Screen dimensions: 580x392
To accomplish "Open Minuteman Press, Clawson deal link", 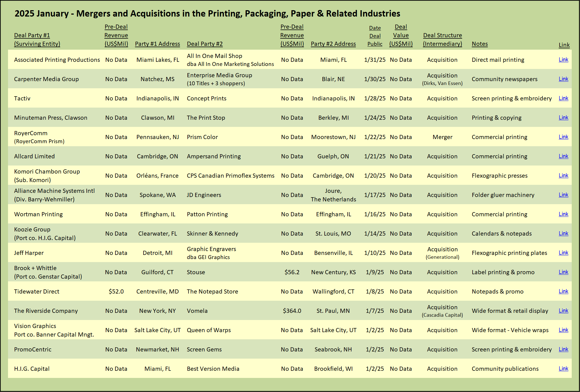I will 563,118.
